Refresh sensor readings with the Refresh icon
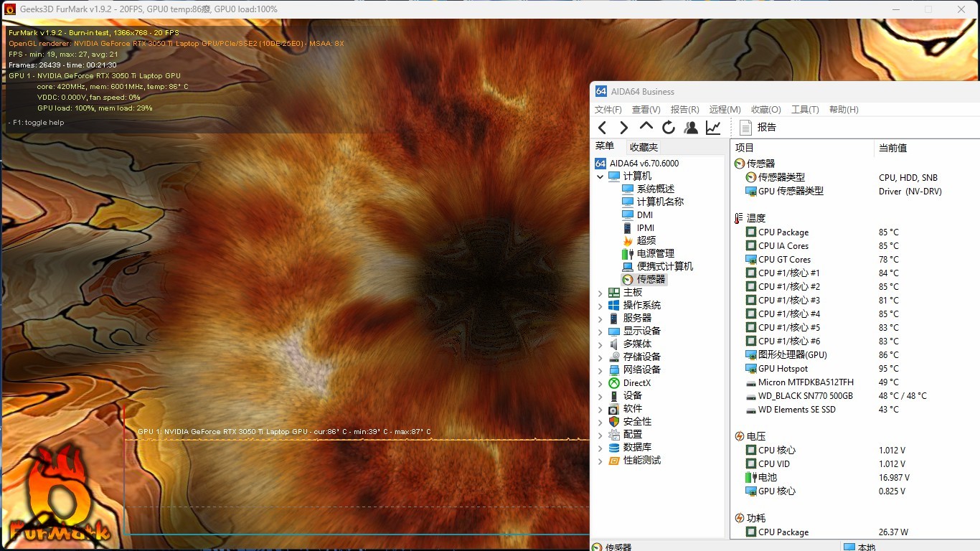 (x=669, y=128)
